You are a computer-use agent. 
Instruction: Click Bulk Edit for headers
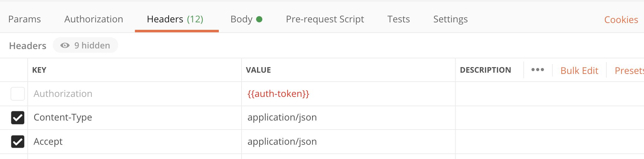tap(579, 70)
